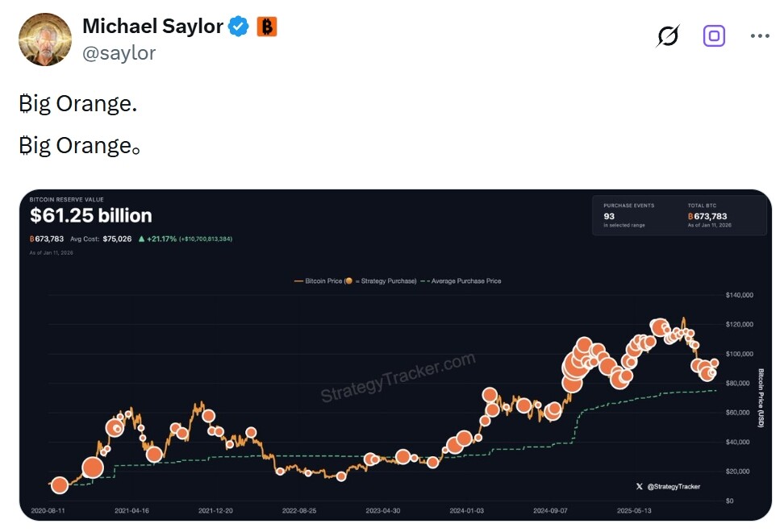Click the StrategyTracker.com watermark

click(398, 377)
